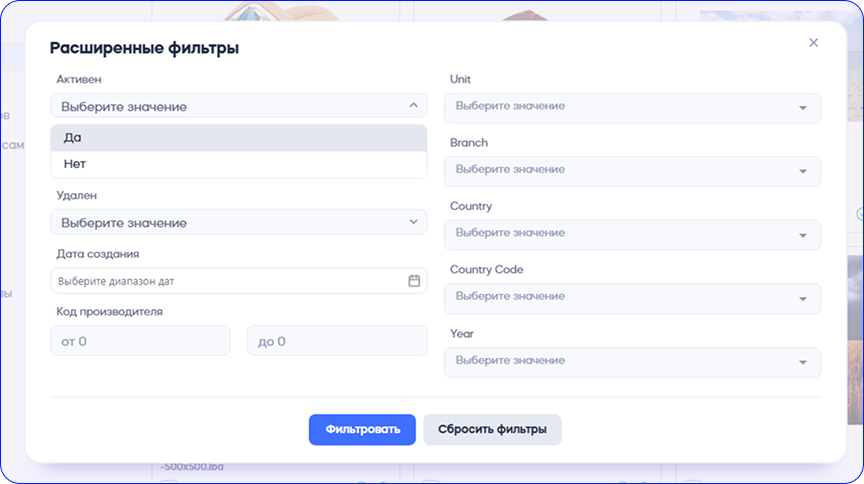Close the advanced filters dialog
The image size is (864, 484).
coord(813,43)
